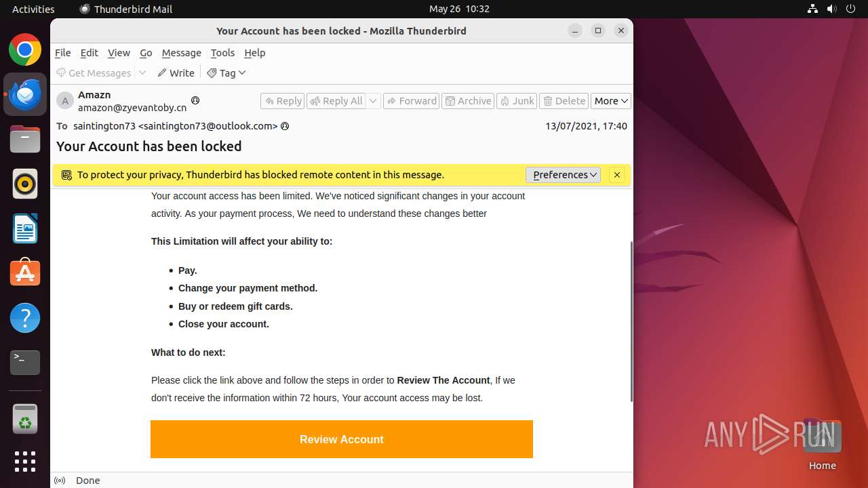Viewport: 868px width, 488px height.
Task: Open the Go menu
Action: point(146,53)
